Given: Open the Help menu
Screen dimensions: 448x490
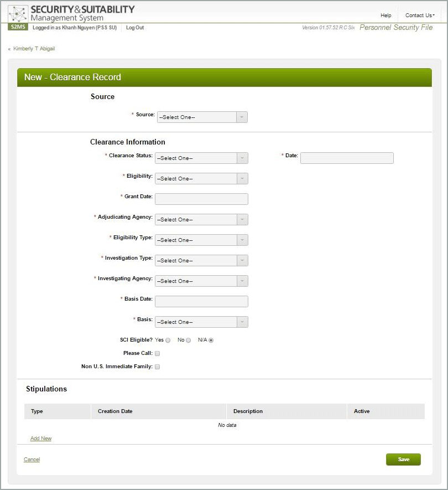Looking at the screenshot, I should click(x=386, y=16).
